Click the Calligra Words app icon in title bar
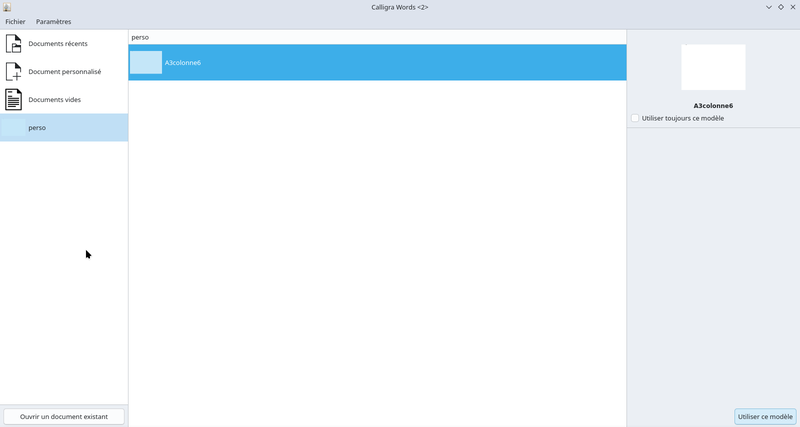The width and height of the screenshot is (800, 427). pos(7,7)
